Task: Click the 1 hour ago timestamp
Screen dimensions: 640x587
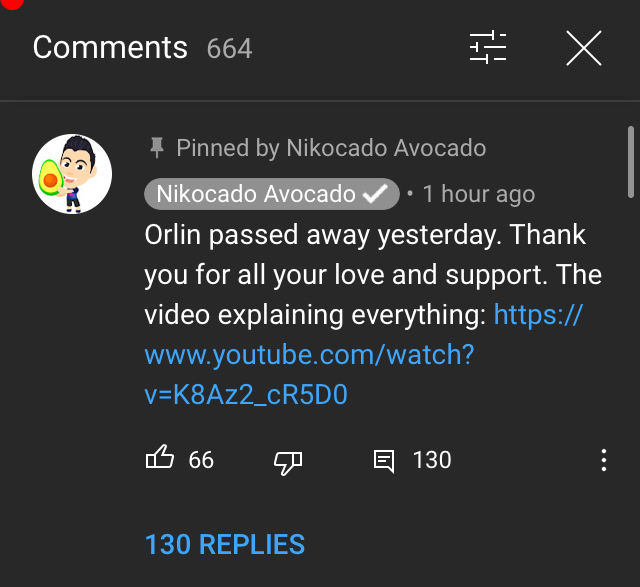Action: 479,194
